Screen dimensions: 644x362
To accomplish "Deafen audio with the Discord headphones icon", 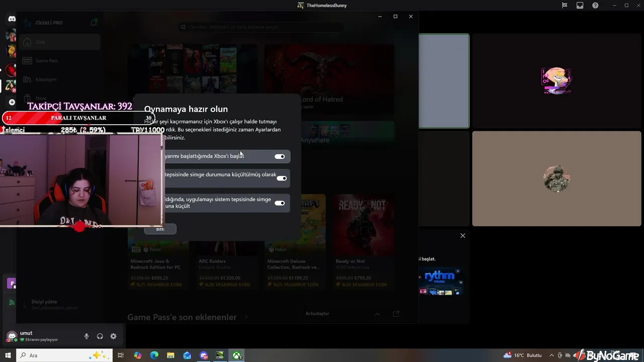I will (x=100, y=336).
